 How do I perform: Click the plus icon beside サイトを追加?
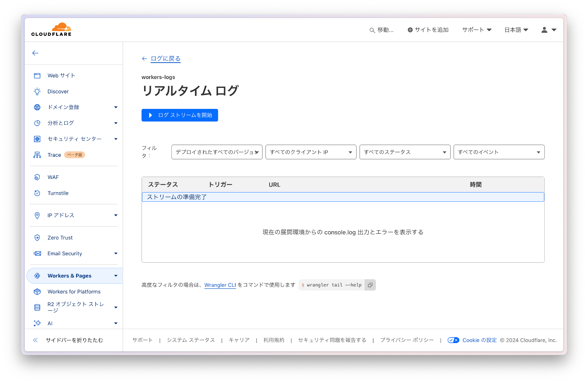click(x=410, y=30)
